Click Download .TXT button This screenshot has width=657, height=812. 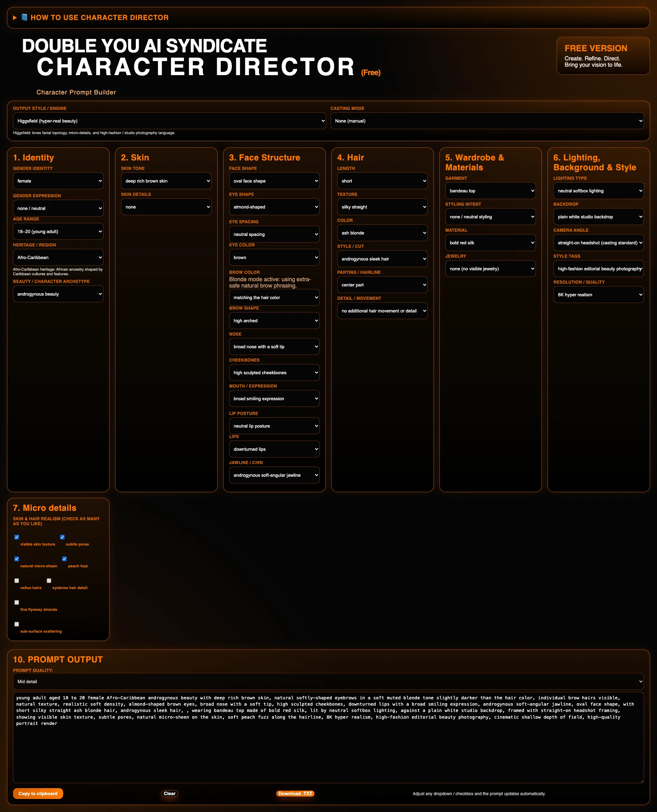click(295, 793)
